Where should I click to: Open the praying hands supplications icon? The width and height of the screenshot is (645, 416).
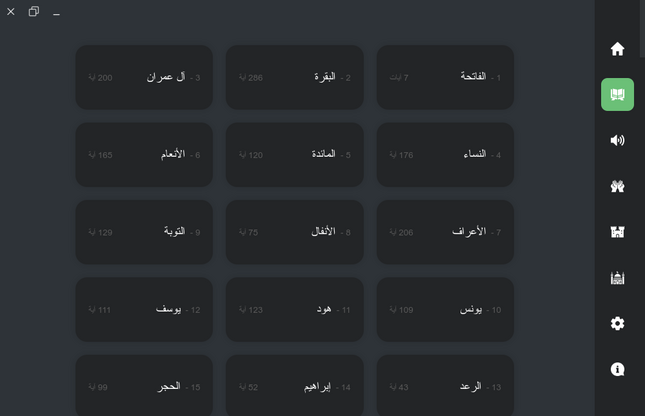617,186
